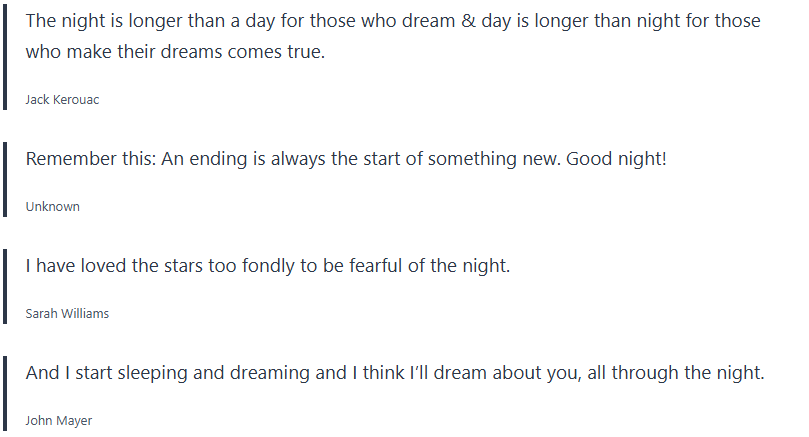This screenshot has height=437, width=809.
Task: Click the line "who make their dreams comes true."
Action: [175, 53]
